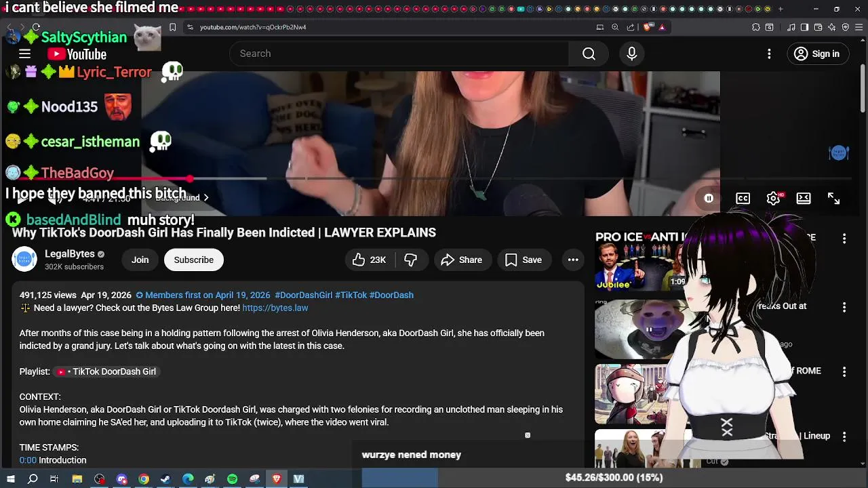Click the #DoorDashGirl hashtag
Screen dimensions: 868x488
pos(303,295)
